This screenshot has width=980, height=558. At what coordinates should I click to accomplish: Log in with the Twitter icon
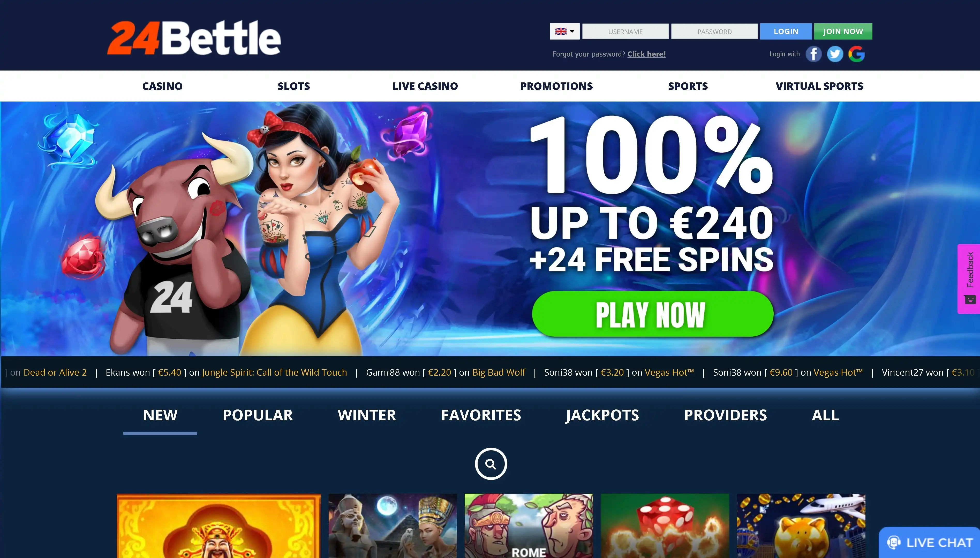[x=835, y=54]
